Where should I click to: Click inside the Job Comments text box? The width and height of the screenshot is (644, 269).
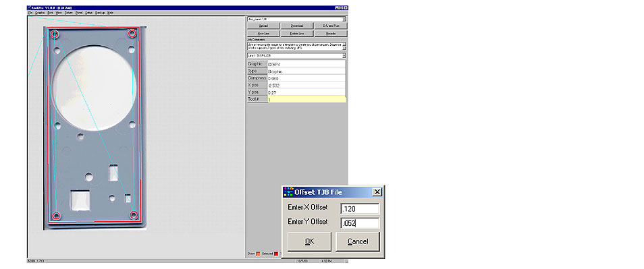(x=294, y=46)
